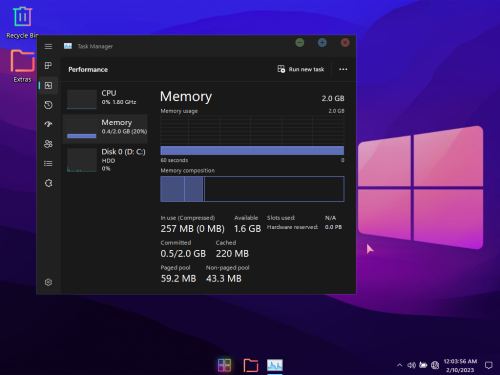Viewport: 500px width, 375px height.
Task: Click the CPU mini graph thumbnail
Action: pyautogui.click(x=82, y=99)
